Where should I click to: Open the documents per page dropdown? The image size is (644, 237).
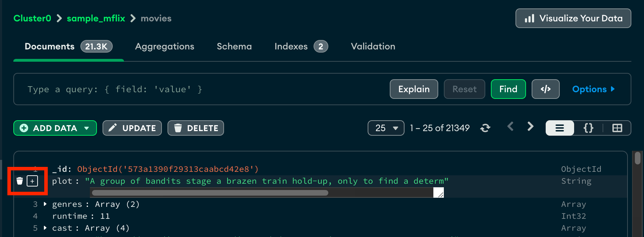pos(386,128)
